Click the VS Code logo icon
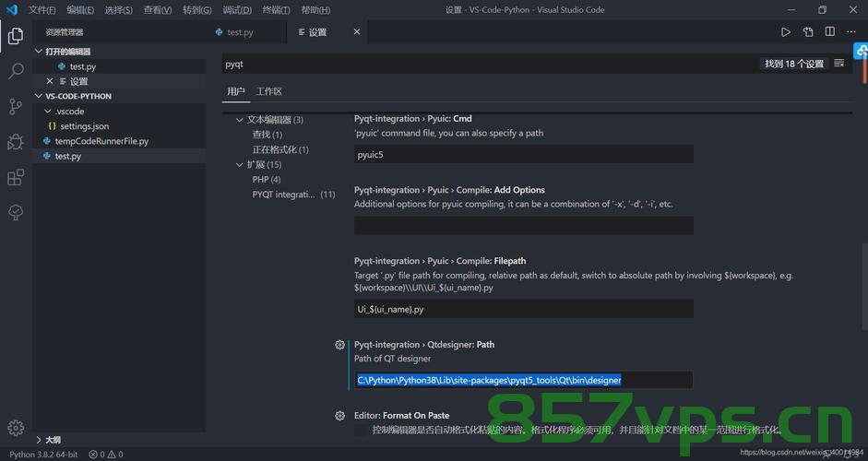This screenshot has width=868, height=461. [12, 9]
